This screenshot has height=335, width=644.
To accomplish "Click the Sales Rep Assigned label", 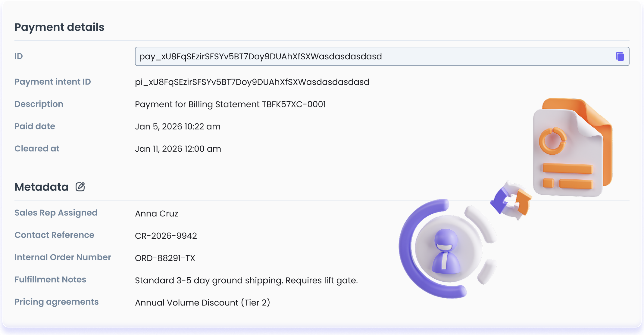I will [56, 212].
